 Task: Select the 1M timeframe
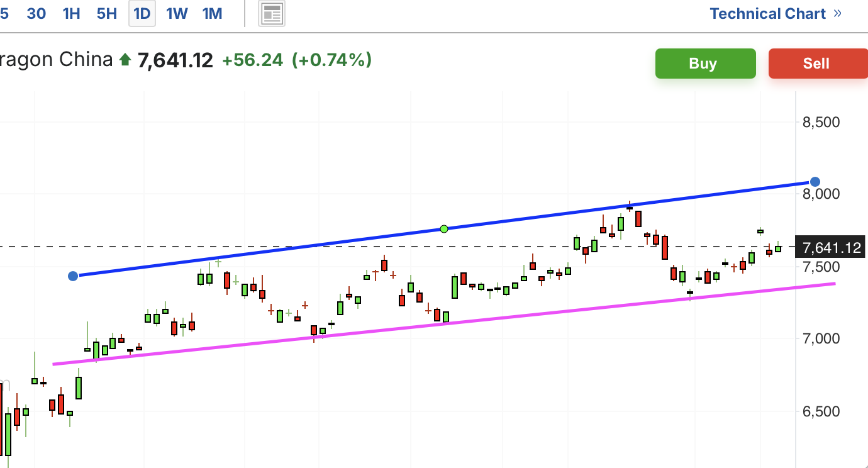tap(213, 14)
